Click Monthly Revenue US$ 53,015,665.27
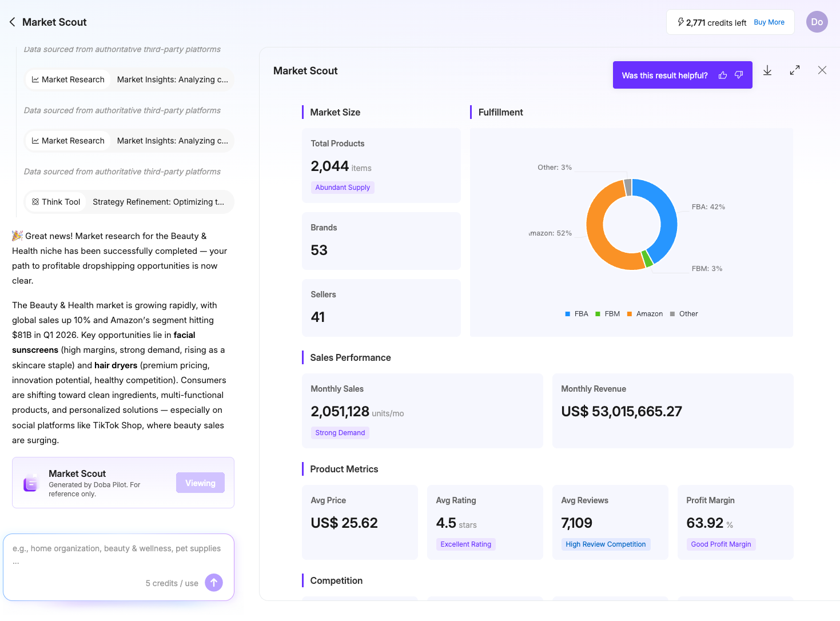Image resolution: width=840 pixels, height=621 pixels. coord(622,411)
